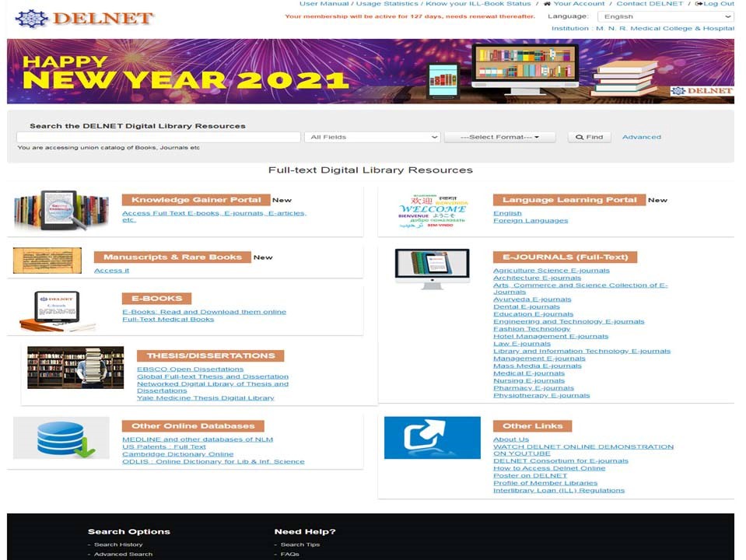Open Physiotherapy E-journals link
This screenshot has width=746, height=560.
[541, 395]
